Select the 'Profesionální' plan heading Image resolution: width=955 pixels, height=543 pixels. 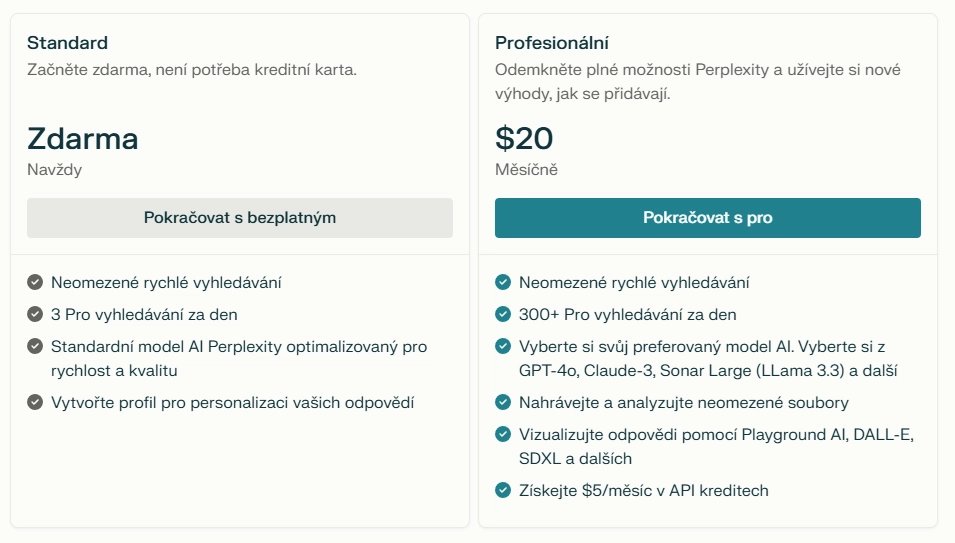tap(552, 43)
